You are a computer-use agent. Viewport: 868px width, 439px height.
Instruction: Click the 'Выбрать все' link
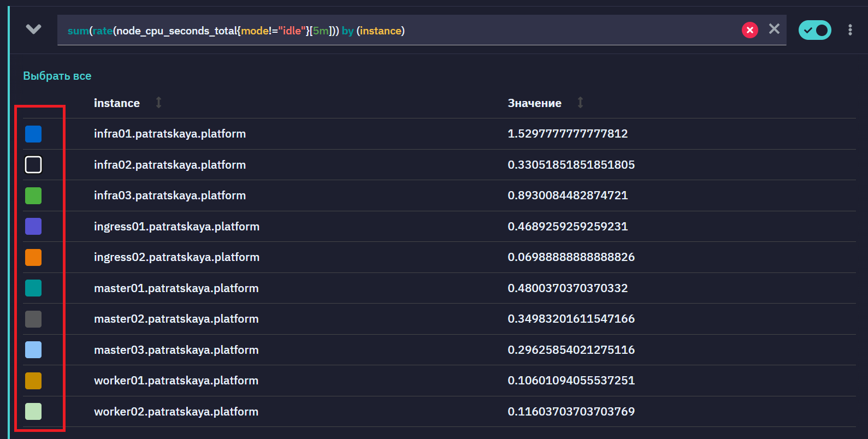(x=57, y=76)
